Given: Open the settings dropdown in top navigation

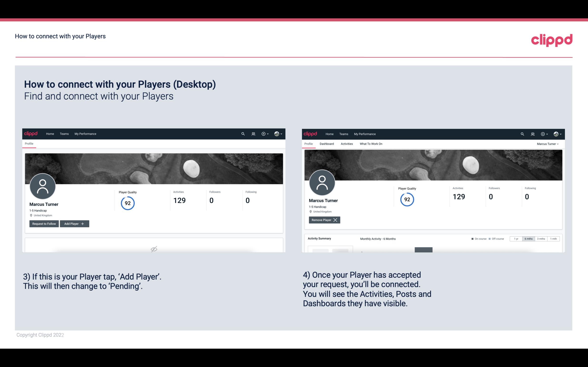Looking at the screenshot, I should [278, 133].
